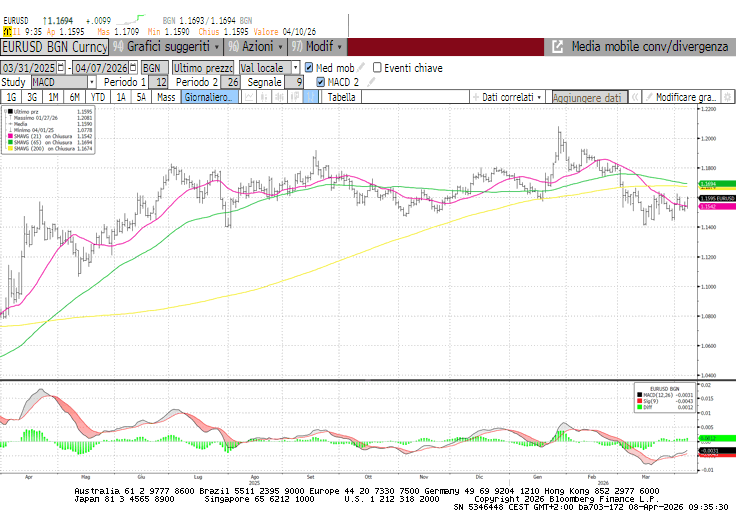Click the pink 1.1542 price axis tag
Image resolution: width=736 pixels, height=530 pixels.
[x=717, y=206]
